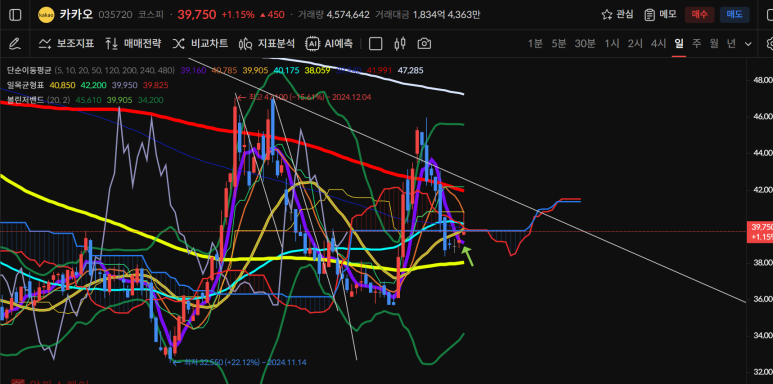Click current price 39,750 in header
This screenshot has width=773, height=384.
point(197,15)
